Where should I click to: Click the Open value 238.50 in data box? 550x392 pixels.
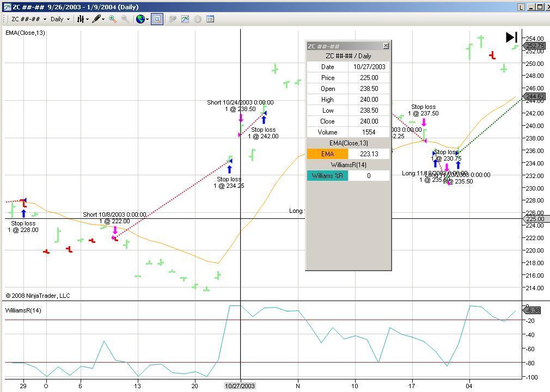[x=369, y=89]
